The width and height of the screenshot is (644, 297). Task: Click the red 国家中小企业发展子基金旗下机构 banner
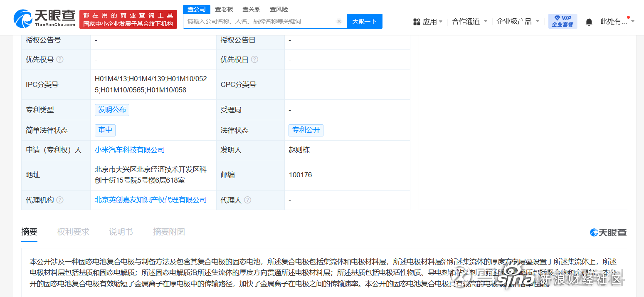[x=128, y=20]
